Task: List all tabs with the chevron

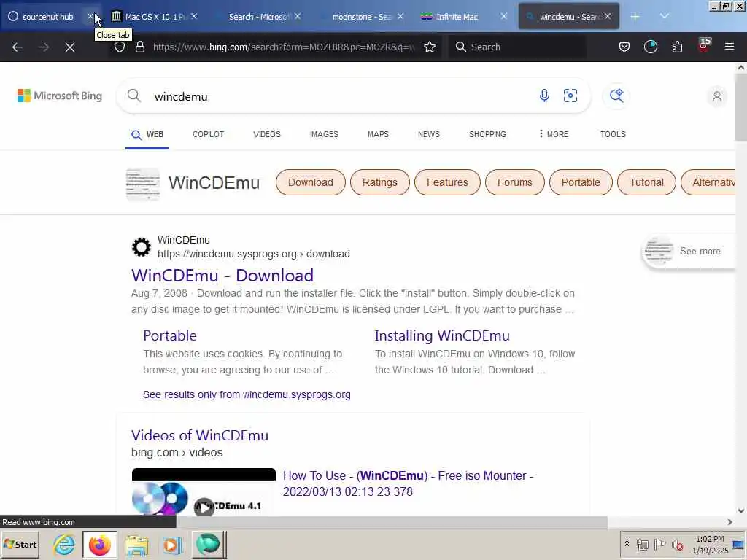Action: click(x=664, y=16)
